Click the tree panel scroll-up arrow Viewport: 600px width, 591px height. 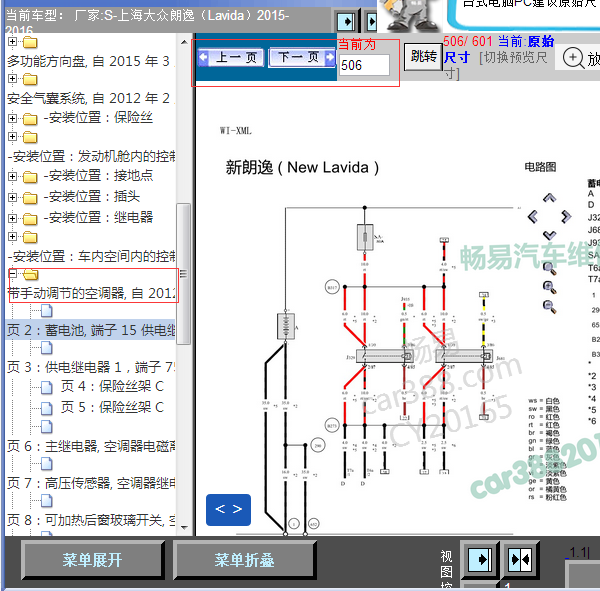184,42
